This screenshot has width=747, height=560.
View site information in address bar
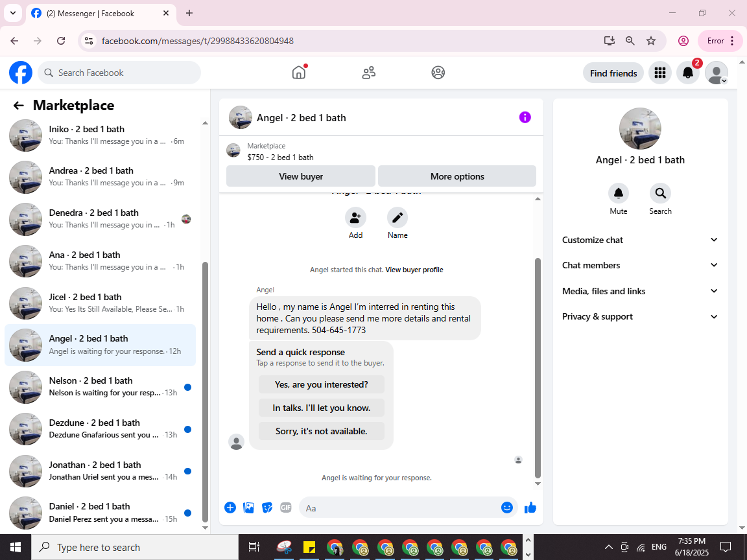(x=89, y=41)
